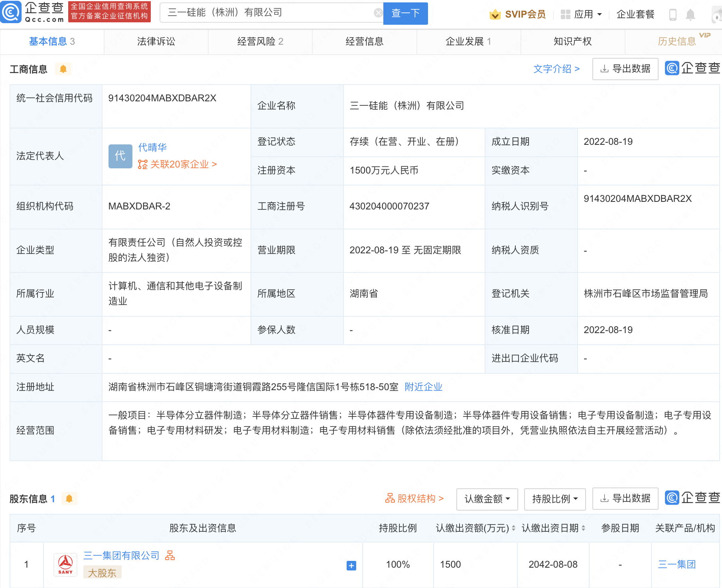The width and height of the screenshot is (722, 588).
Task: Click the 100% shareholding ratio cell
Action: point(398,564)
